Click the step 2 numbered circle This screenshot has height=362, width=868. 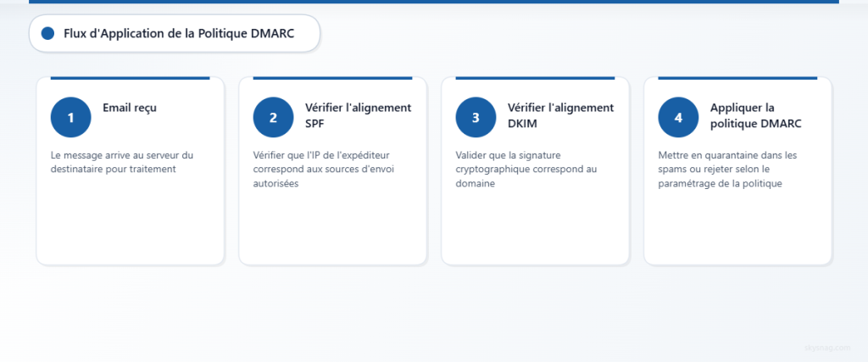click(x=274, y=117)
